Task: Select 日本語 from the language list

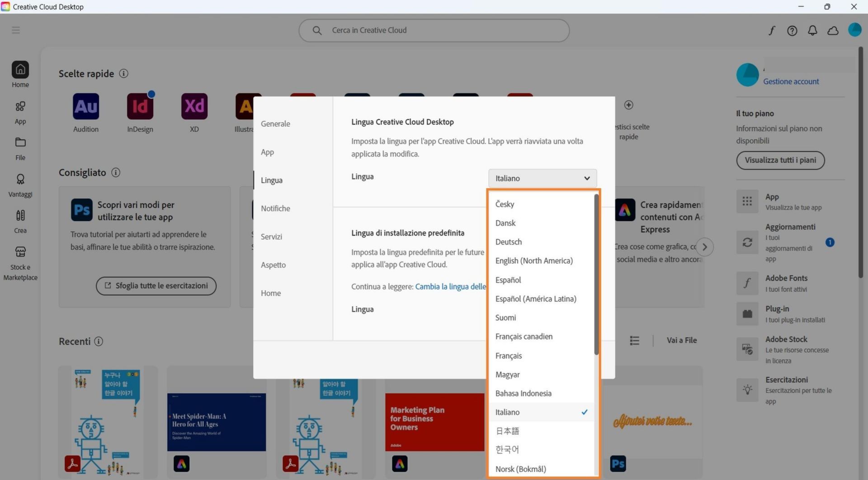Action: coord(541,431)
